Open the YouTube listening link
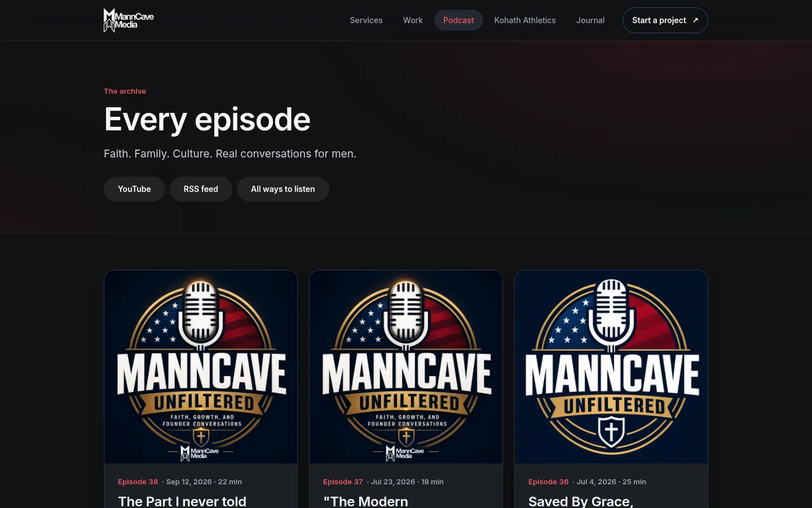 coord(134,189)
